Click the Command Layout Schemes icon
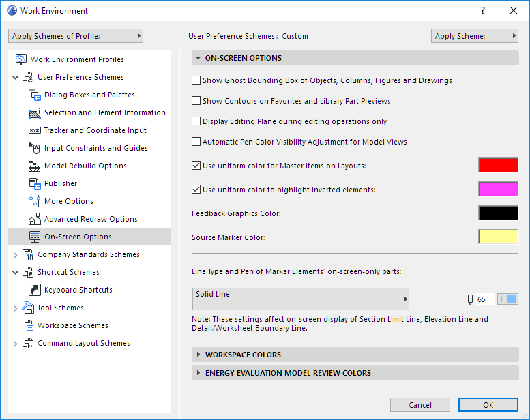 pos(28,343)
